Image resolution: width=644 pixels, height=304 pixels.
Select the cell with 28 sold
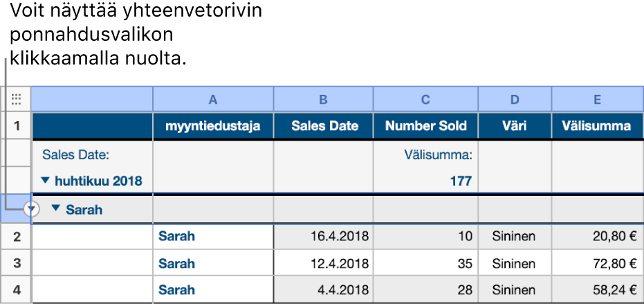pyautogui.click(x=425, y=290)
